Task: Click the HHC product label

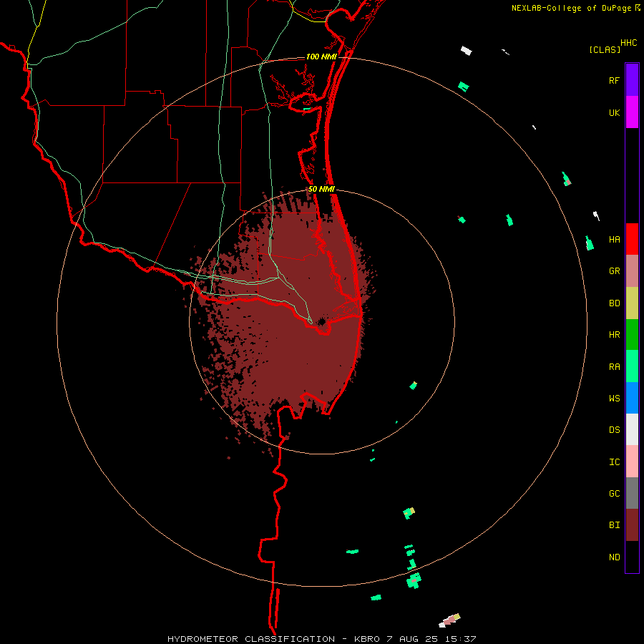Action: pos(629,43)
